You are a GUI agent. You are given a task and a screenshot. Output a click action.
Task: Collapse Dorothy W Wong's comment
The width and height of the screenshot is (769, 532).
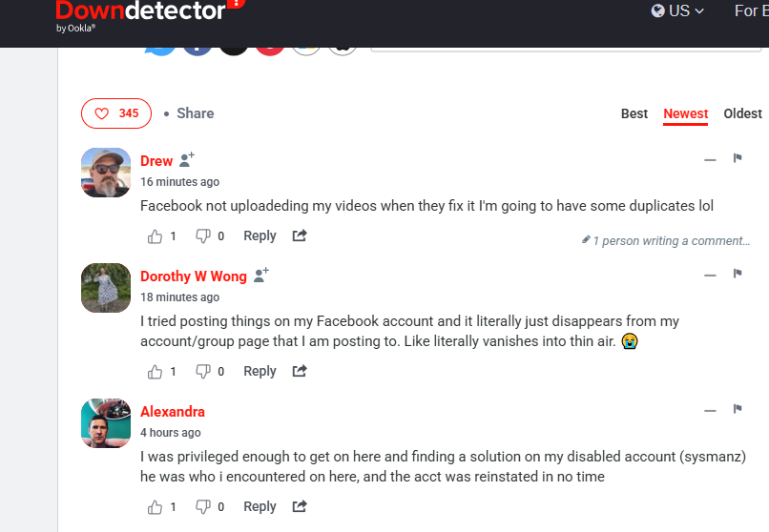click(710, 276)
